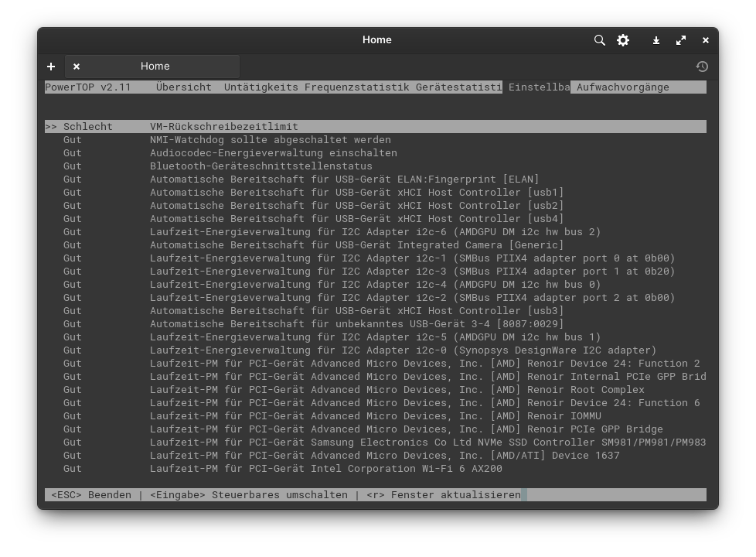
Task: Select Renoir PCIe GPP Bridge row
Action: (x=376, y=429)
